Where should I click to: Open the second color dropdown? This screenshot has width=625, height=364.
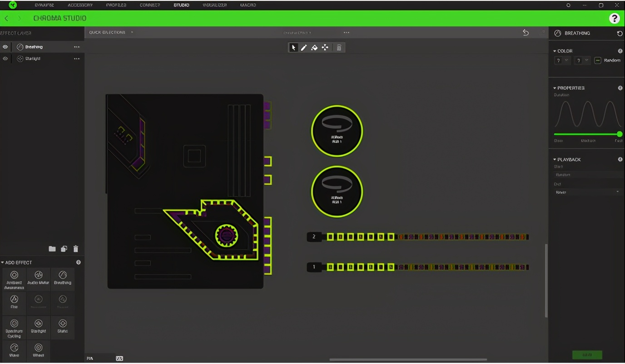(x=582, y=60)
